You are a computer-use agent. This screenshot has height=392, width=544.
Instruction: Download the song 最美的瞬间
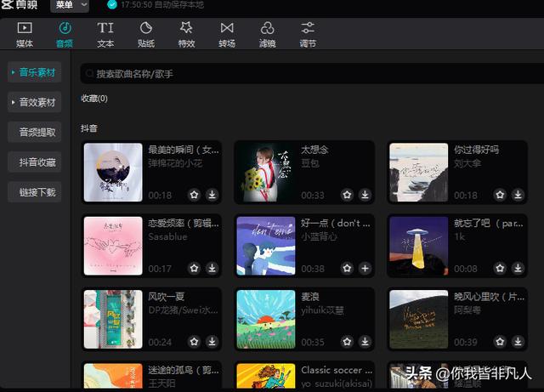(x=212, y=195)
